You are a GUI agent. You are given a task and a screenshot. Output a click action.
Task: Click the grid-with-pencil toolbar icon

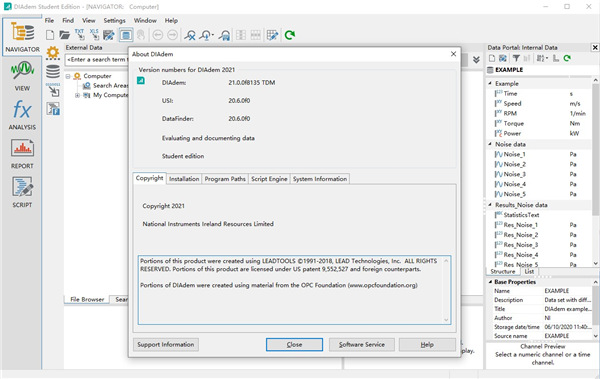click(x=272, y=35)
